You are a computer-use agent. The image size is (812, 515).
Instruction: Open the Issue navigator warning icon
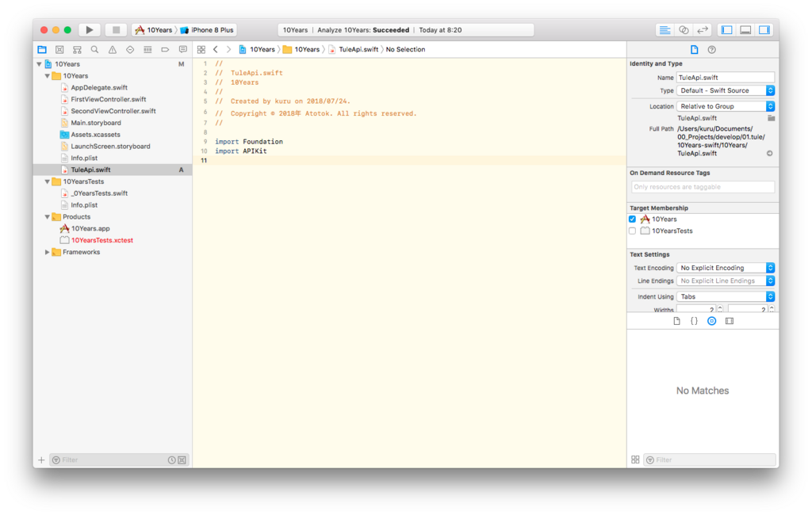pyautogui.click(x=113, y=50)
